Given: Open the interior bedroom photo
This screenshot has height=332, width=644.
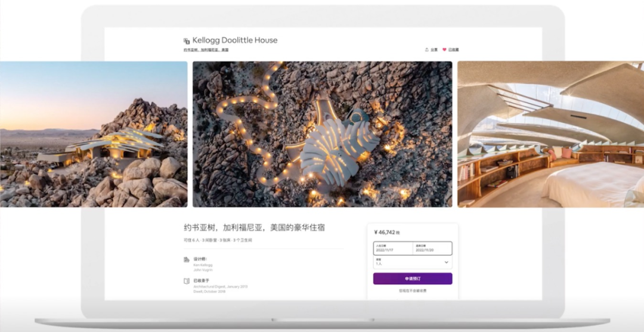Looking at the screenshot, I should point(550,134).
